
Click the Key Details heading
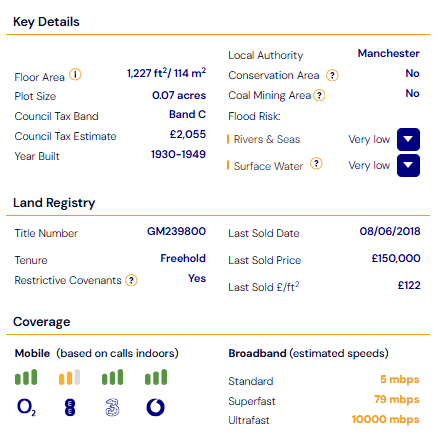coord(46,22)
